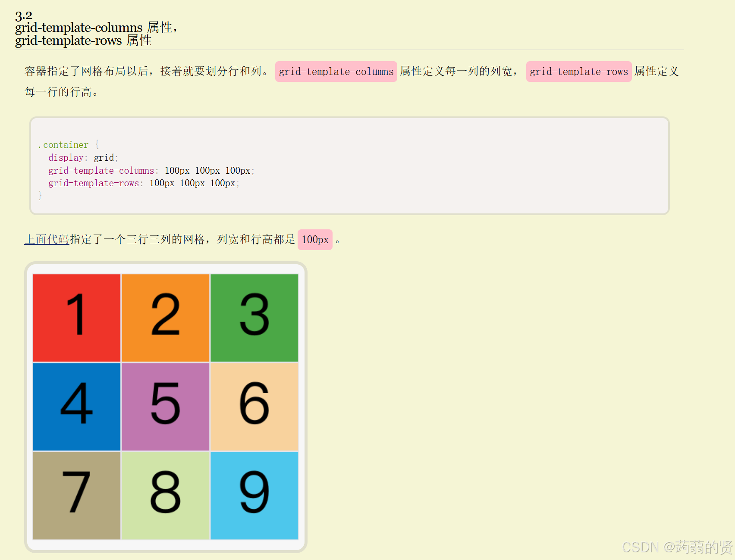The height and width of the screenshot is (560, 735).
Task: Click text '每一行的行高。'
Action: 61,92
